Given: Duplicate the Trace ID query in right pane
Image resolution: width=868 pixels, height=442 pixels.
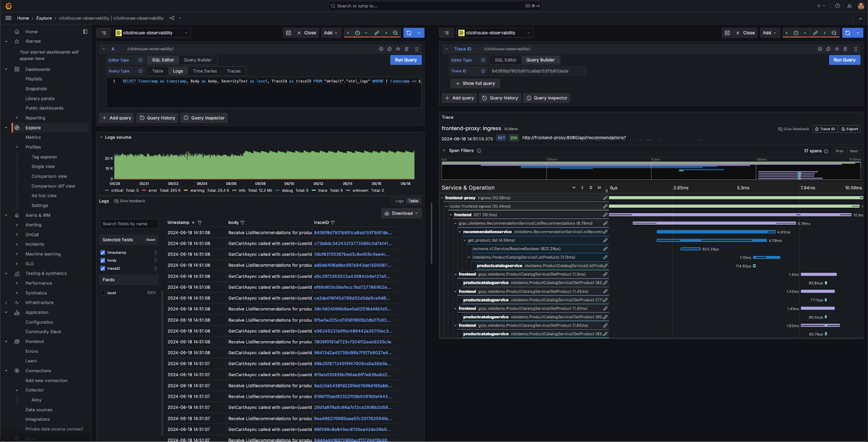Looking at the screenshot, I should [x=828, y=49].
